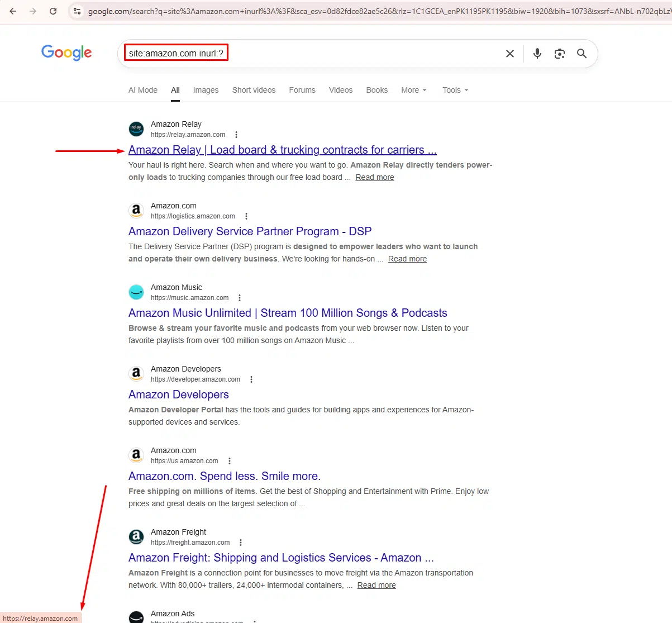Click the us.amazon.com Amazon favicon
The width and height of the screenshot is (672, 623).
coord(136,455)
